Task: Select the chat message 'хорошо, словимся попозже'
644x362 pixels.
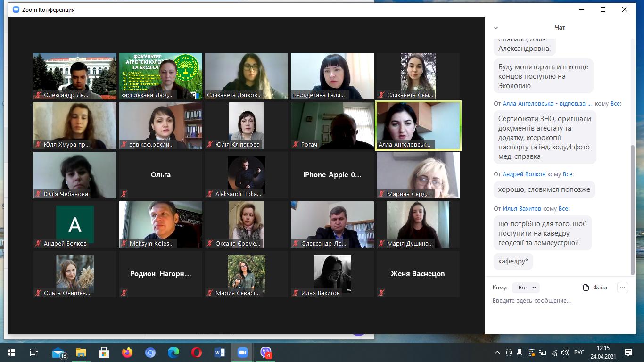Action: [x=545, y=190]
